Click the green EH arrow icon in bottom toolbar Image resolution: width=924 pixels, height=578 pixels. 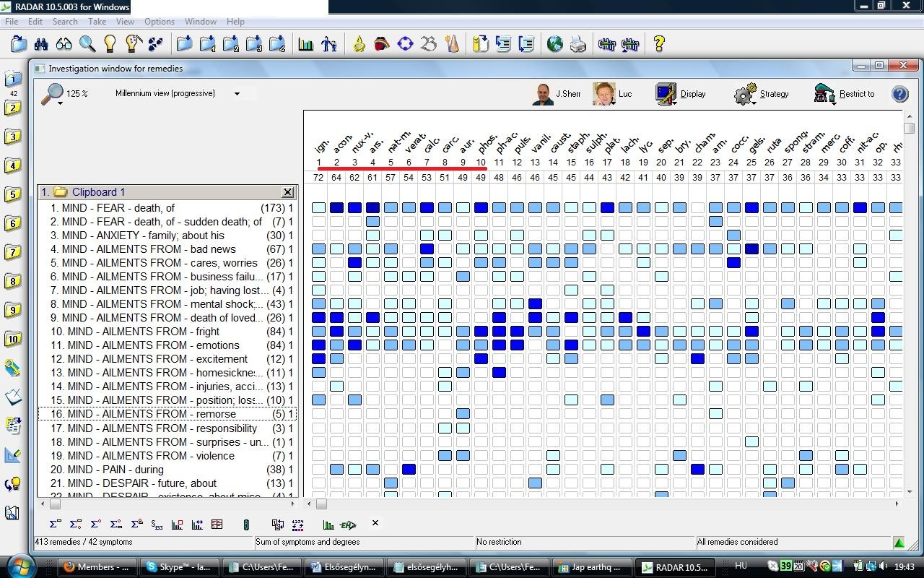coord(349,525)
